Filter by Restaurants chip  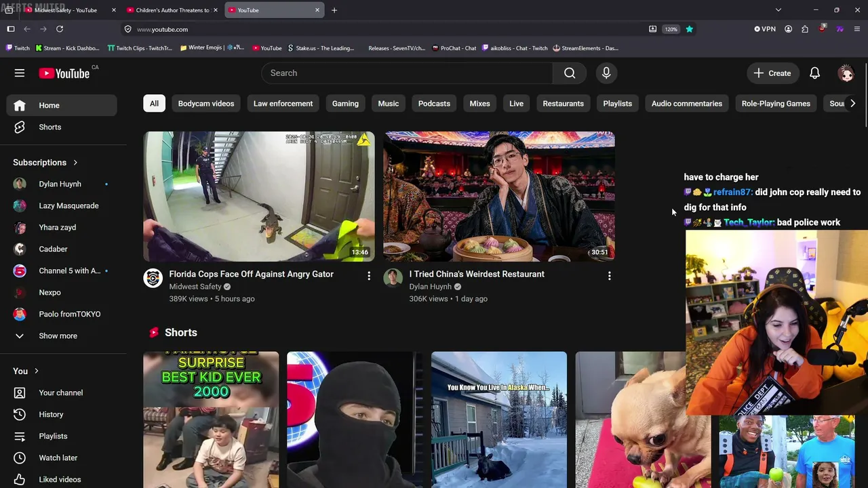pyautogui.click(x=563, y=104)
